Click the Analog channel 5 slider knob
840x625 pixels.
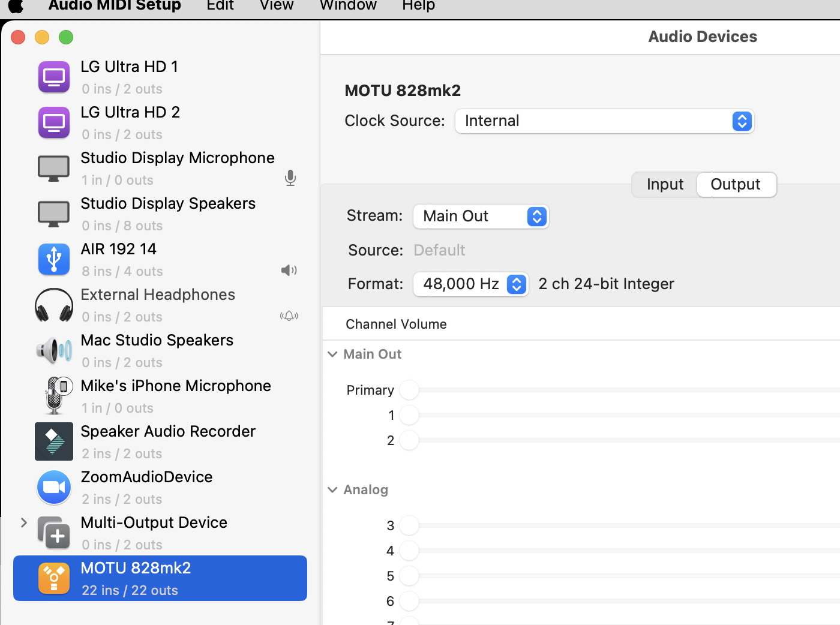click(x=409, y=576)
